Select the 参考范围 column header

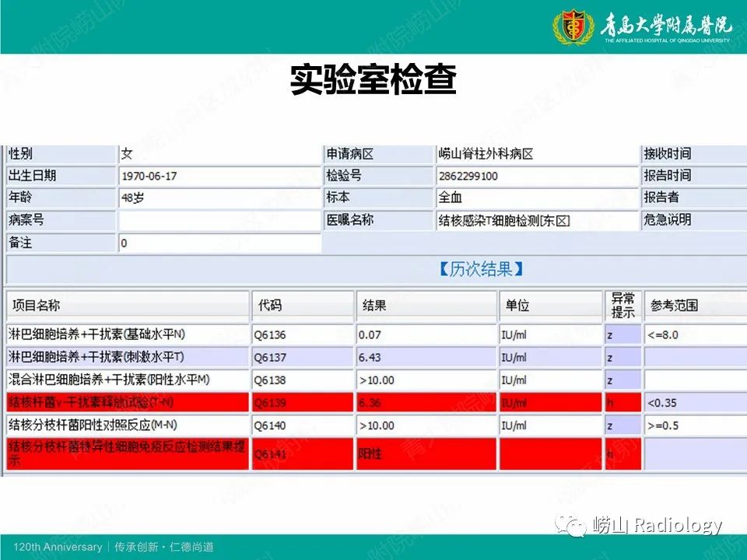click(696, 305)
